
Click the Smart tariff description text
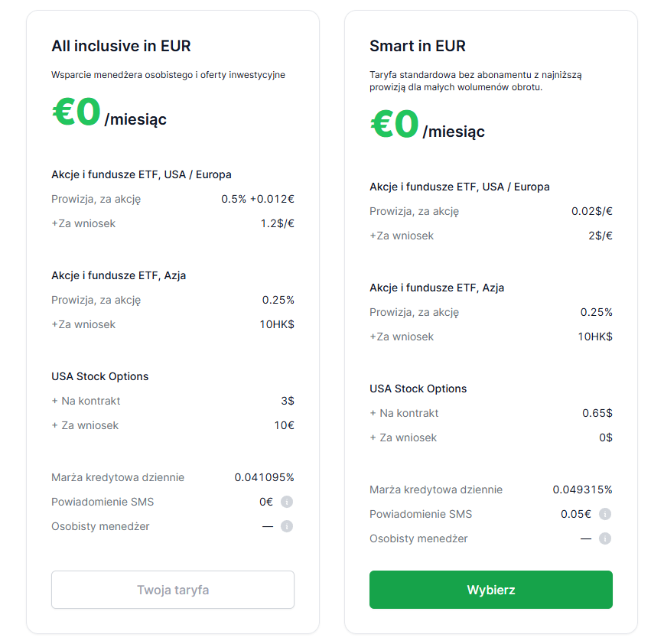(x=476, y=81)
